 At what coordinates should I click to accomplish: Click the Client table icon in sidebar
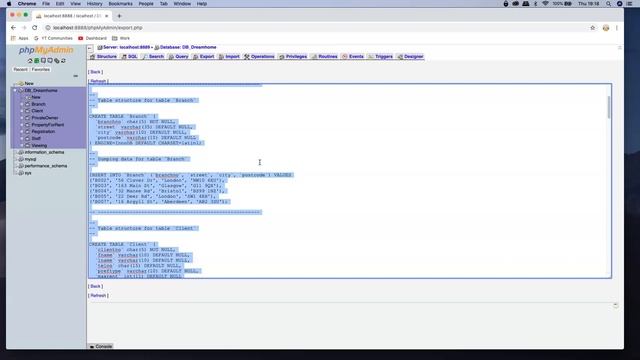tap(28, 111)
